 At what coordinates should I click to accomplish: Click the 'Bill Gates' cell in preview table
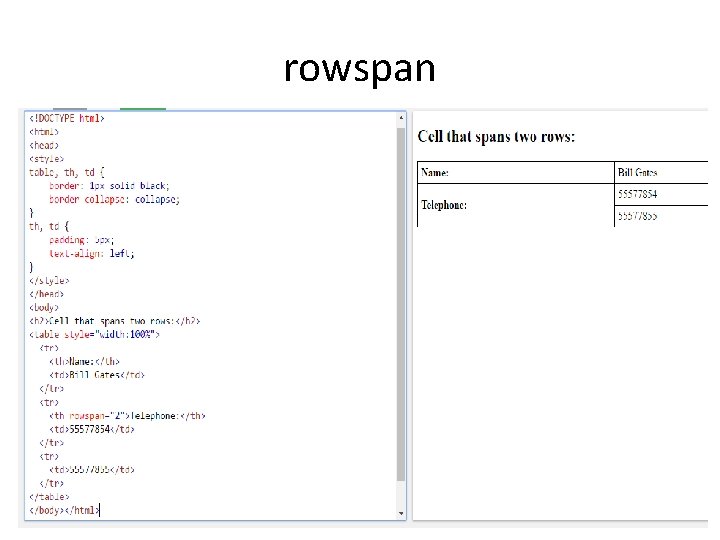point(662,173)
